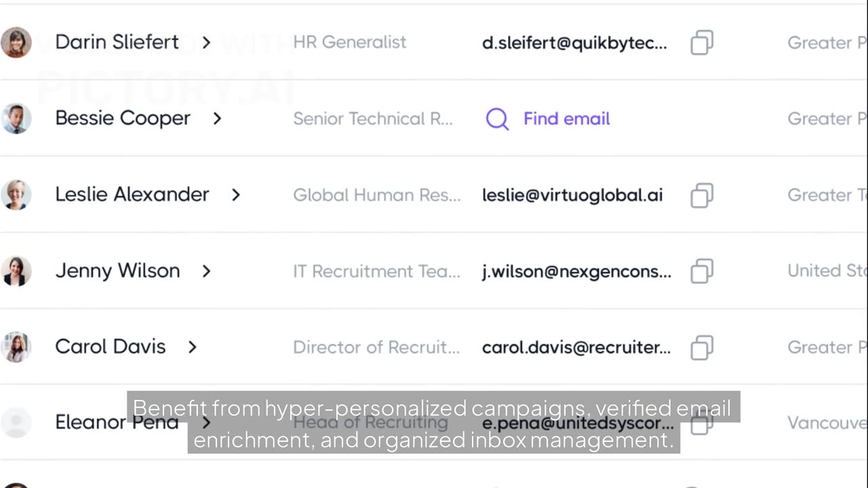The width and height of the screenshot is (868, 488).
Task: Click the magnifier icon in Bessie Cooper's row
Action: tap(497, 119)
